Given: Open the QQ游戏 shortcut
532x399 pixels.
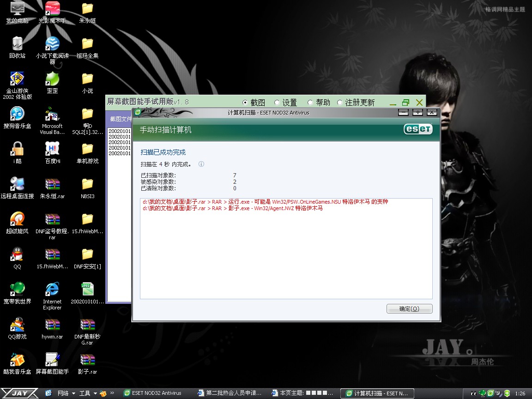Looking at the screenshot, I should click(17, 328).
